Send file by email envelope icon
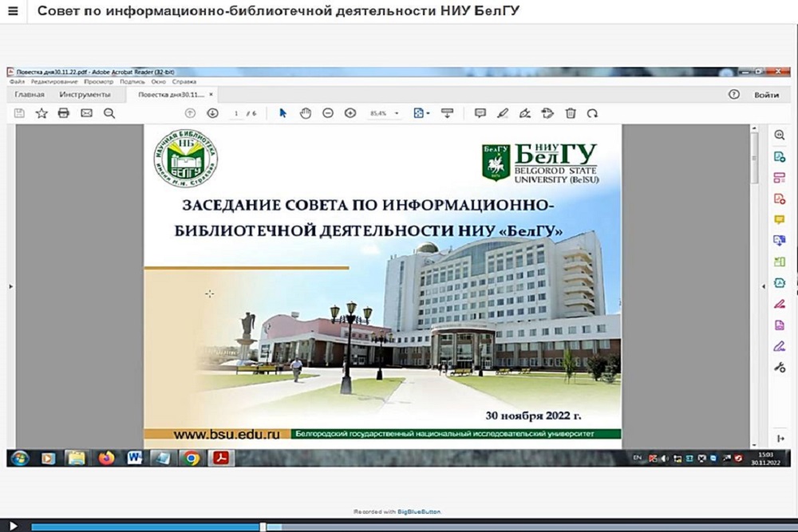 pyautogui.click(x=86, y=113)
